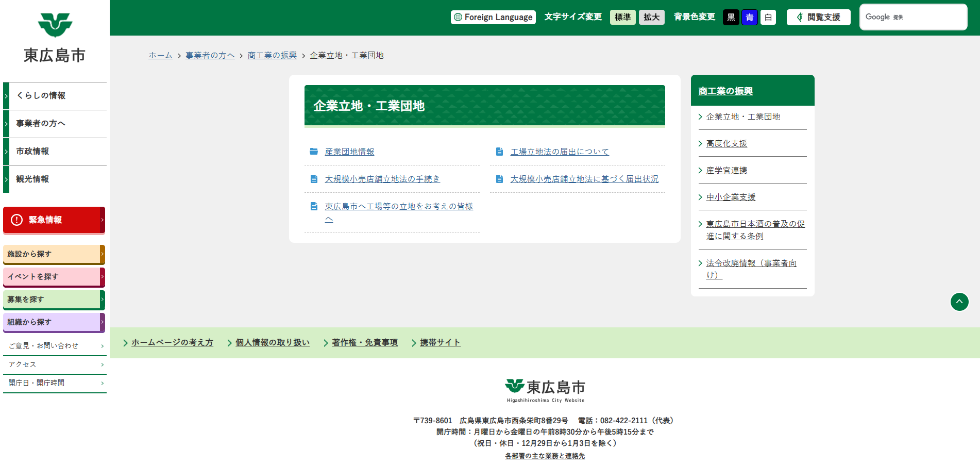Click the document icon beside 工場立地法の届出について
Image resolution: width=980 pixels, height=465 pixels.
pyautogui.click(x=499, y=152)
